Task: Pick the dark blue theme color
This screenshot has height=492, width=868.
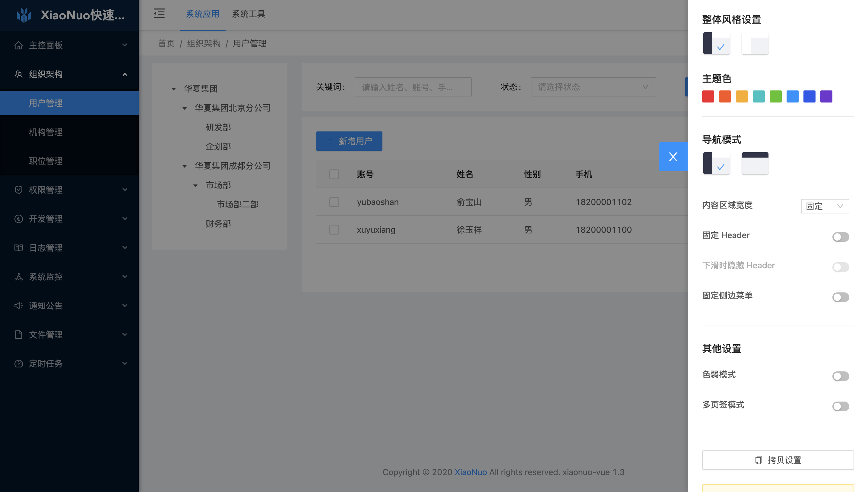Action: pyautogui.click(x=809, y=96)
